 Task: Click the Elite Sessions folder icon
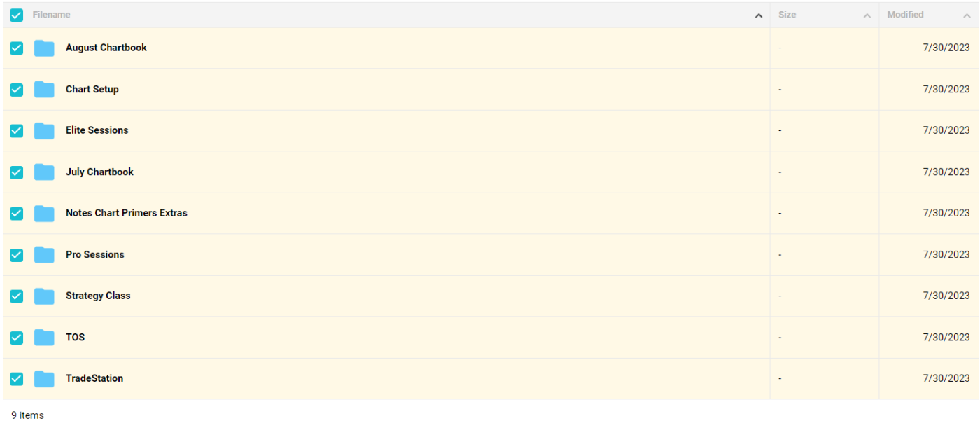(44, 131)
